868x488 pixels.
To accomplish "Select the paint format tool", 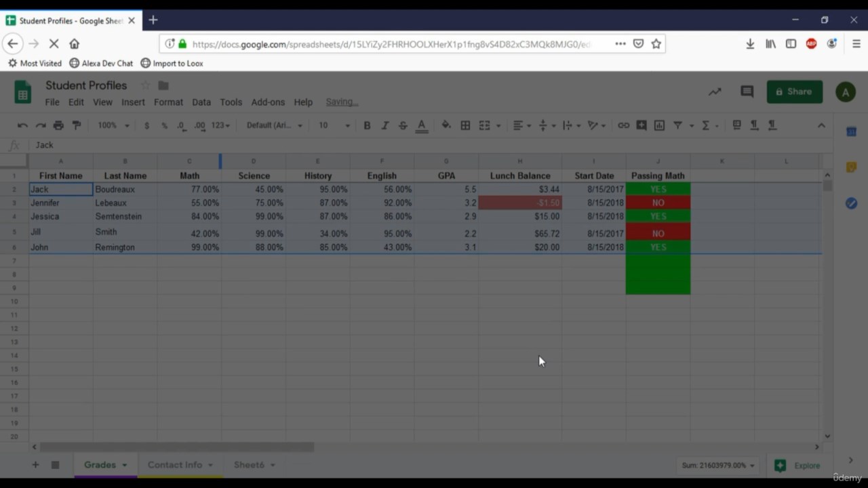I will click(77, 125).
